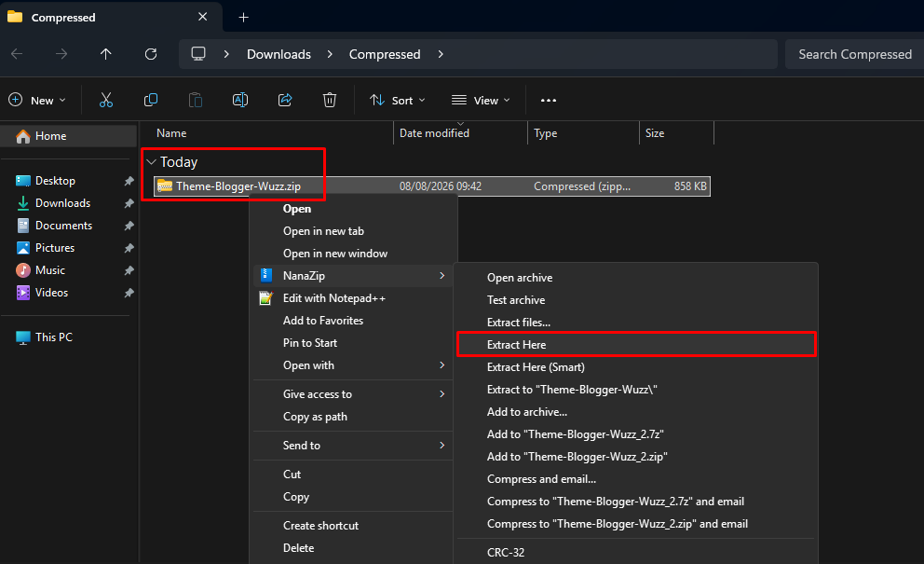Unpin Downloads from quick access
The width and height of the screenshot is (924, 564).
[129, 203]
